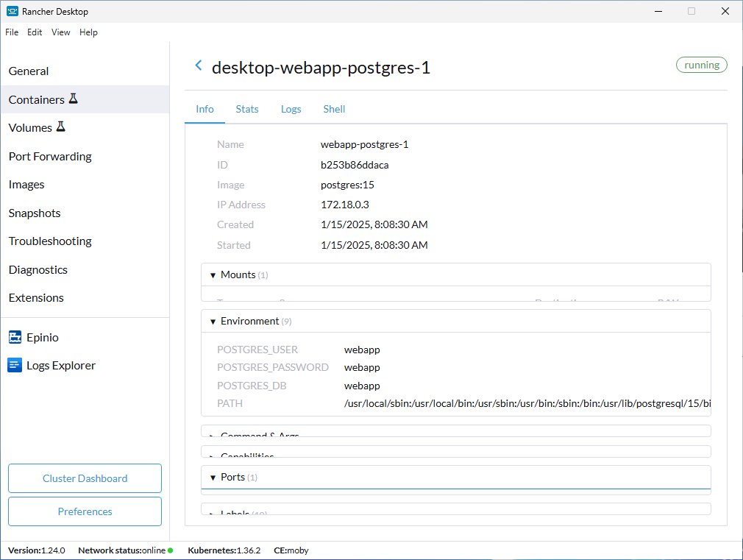Select the Info tab
The height and width of the screenshot is (560, 743).
coord(205,109)
